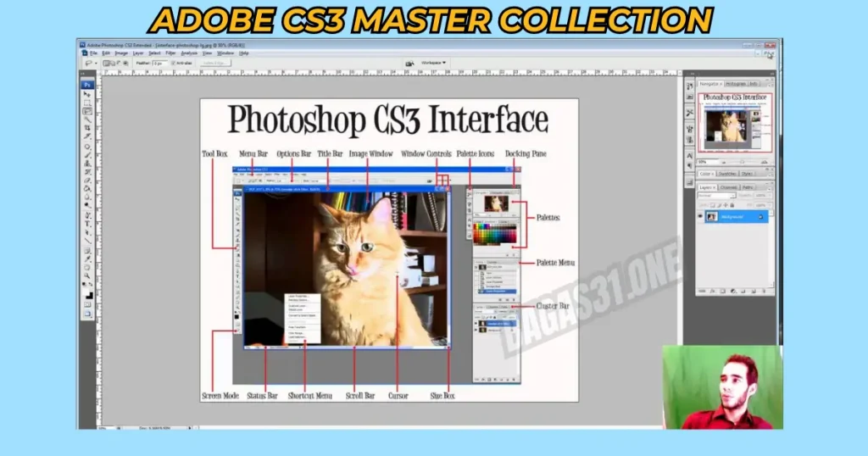Select the Eyedropper tool
Image resolution: width=868 pixels, height=456 pixels.
click(x=87, y=259)
